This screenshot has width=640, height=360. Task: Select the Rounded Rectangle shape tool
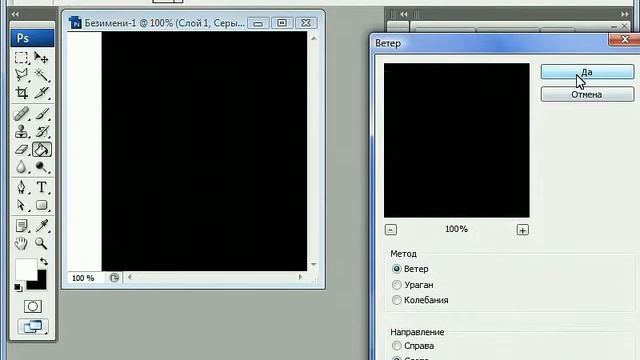[41, 205]
